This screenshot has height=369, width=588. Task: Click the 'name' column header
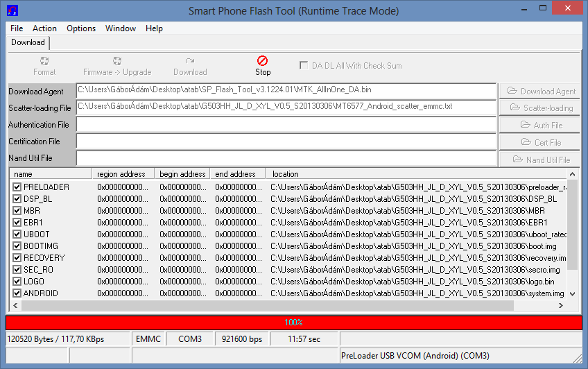(51, 174)
